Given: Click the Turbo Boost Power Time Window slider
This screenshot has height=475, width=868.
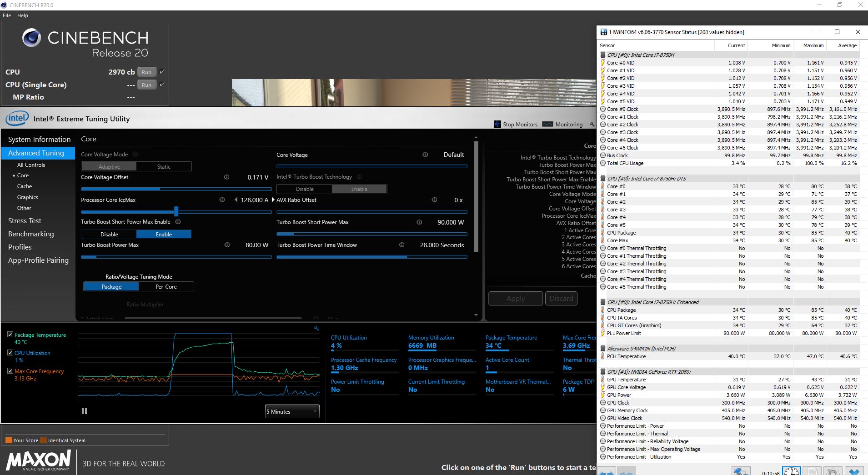Looking at the screenshot, I should click(372, 257).
